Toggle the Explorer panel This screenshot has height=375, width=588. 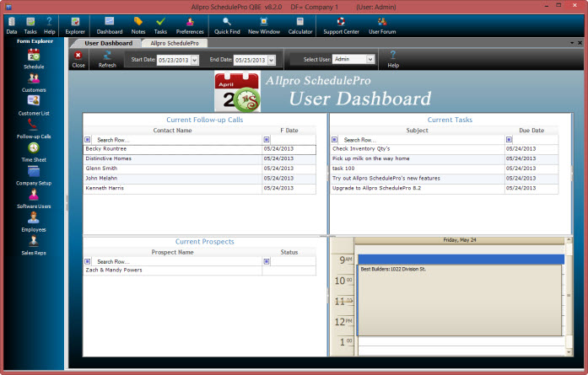[x=75, y=26]
